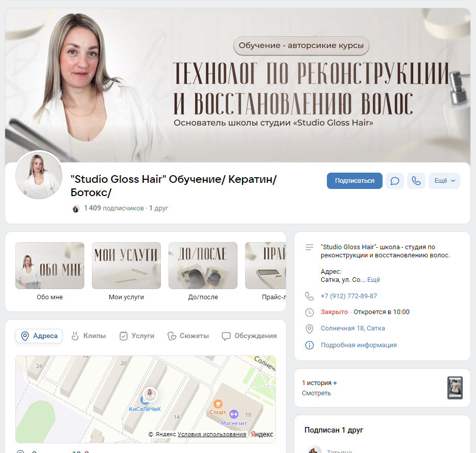
Task: Click the info circle icon beside Подробная информация
Action: (x=310, y=345)
